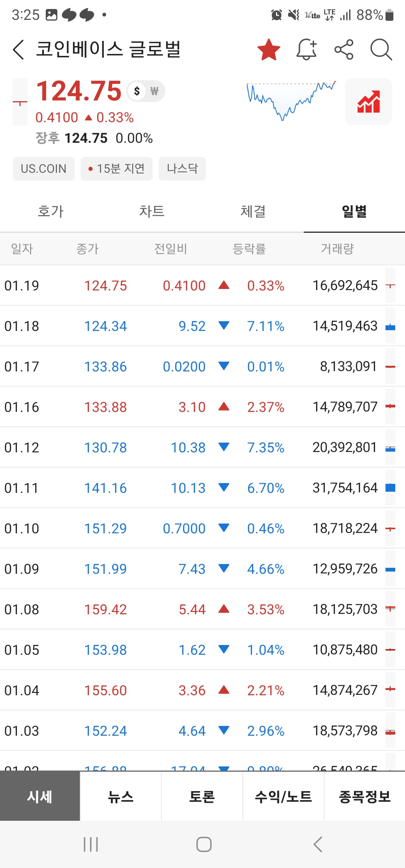
Task: Tap the candle icon in 01.09 row
Action: pos(390,569)
